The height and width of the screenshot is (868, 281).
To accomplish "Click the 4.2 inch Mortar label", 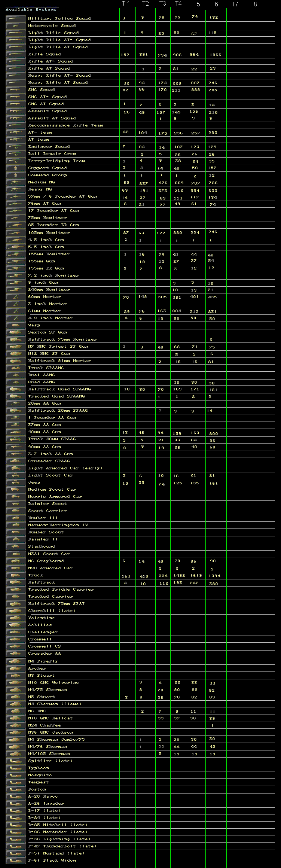I will tap(51, 318).
